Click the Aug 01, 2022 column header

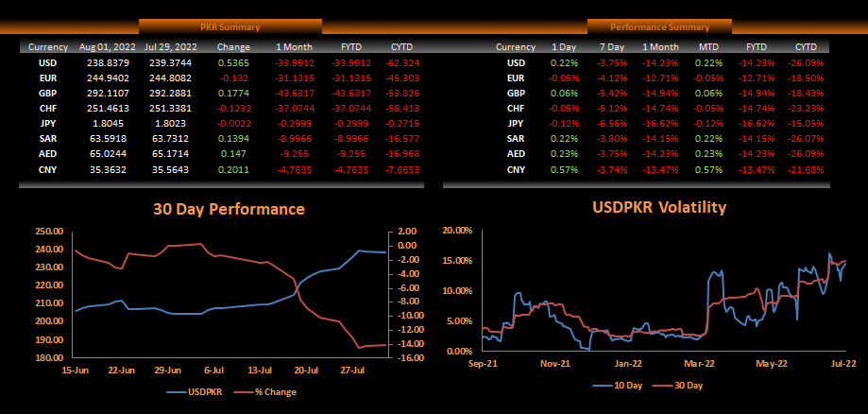(105, 47)
